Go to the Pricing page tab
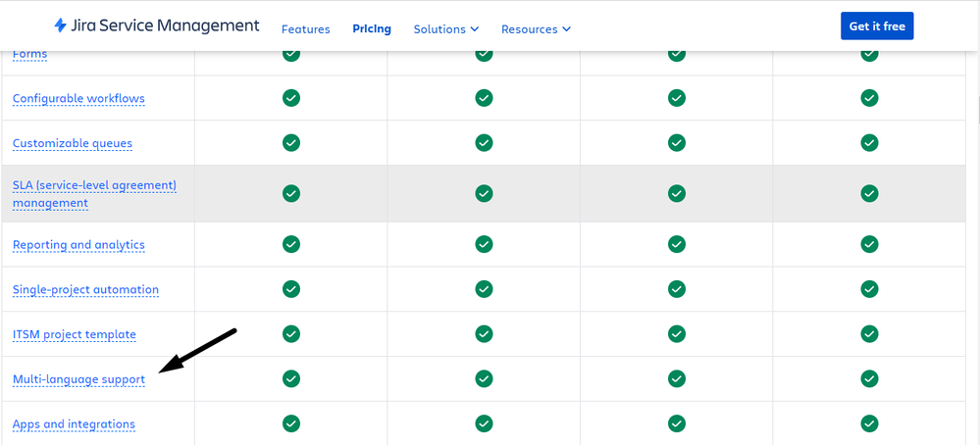The width and height of the screenshot is (980, 445). point(372,28)
